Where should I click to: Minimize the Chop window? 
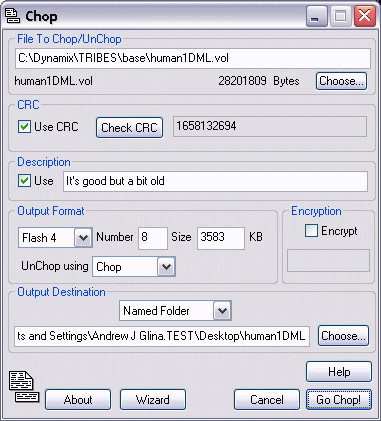click(x=317, y=16)
